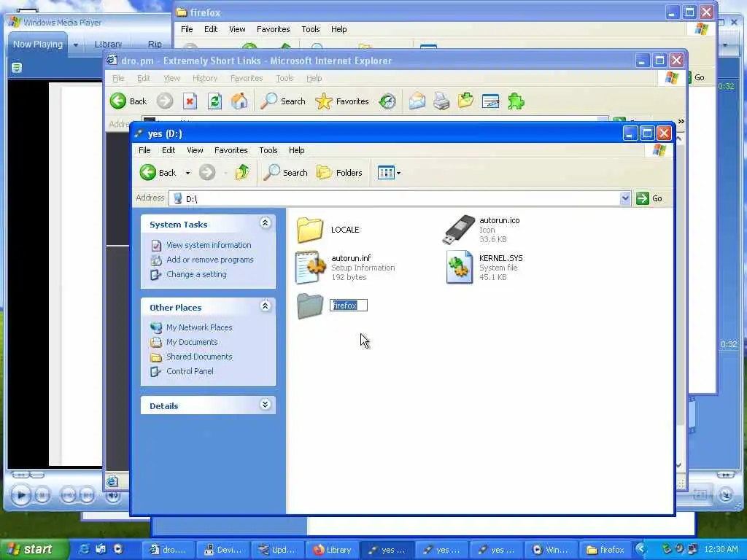Open Back history dropdown arrow in yes (D:)

187,173
